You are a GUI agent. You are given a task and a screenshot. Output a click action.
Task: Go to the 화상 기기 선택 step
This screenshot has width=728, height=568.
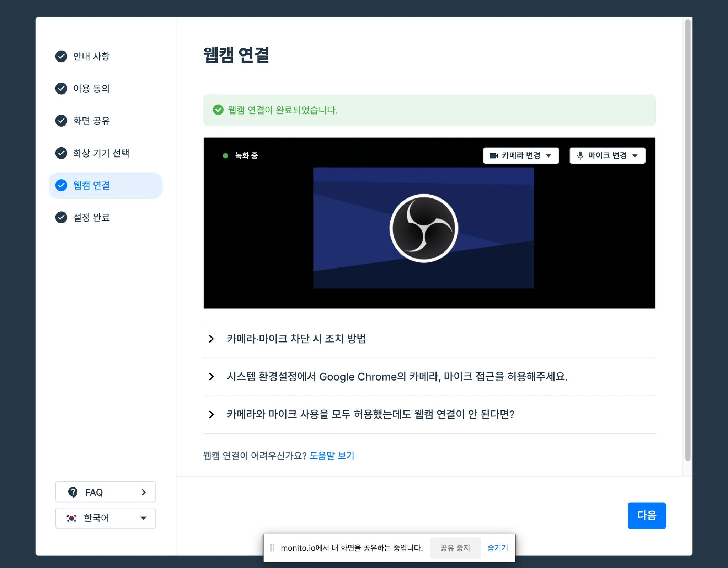click(x=101, y=153)
